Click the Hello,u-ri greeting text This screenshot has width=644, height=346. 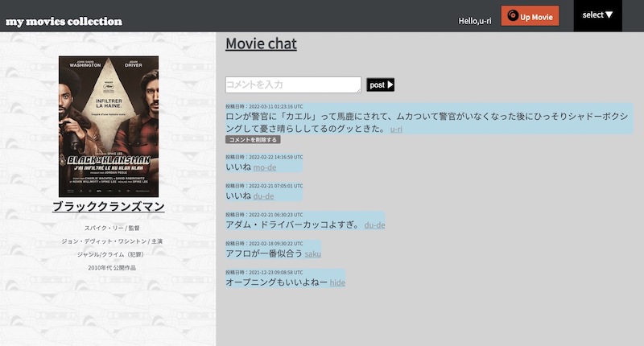(x=474, y=21)
